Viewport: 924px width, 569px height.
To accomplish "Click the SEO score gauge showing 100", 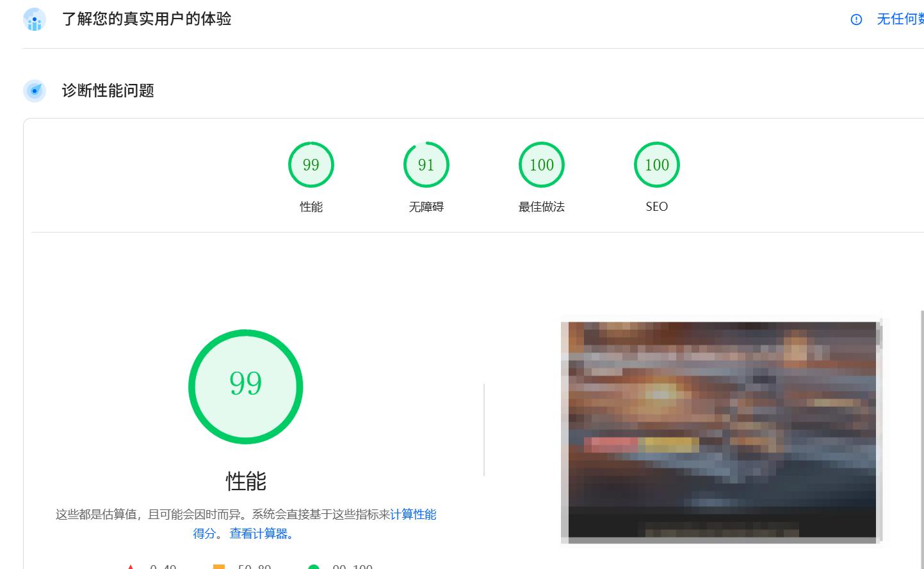I will click(x=657, y=165).
